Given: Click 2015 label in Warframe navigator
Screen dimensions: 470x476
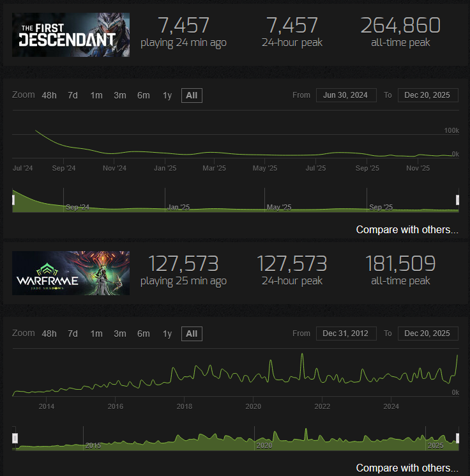Looking at the screenshot, I should (93, 445).
